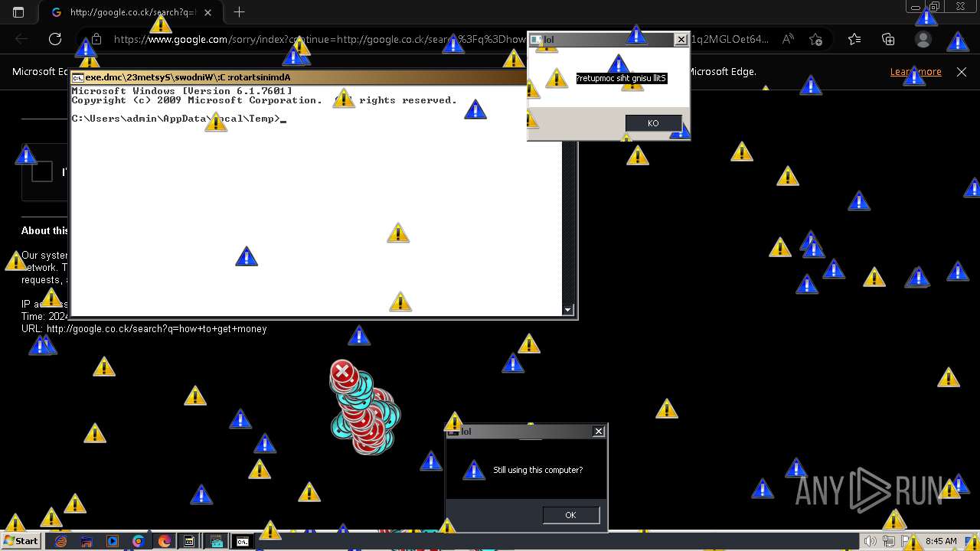Click the command prompt line in cmd window
Screen dimensions: 980x551
pos(178,119)
